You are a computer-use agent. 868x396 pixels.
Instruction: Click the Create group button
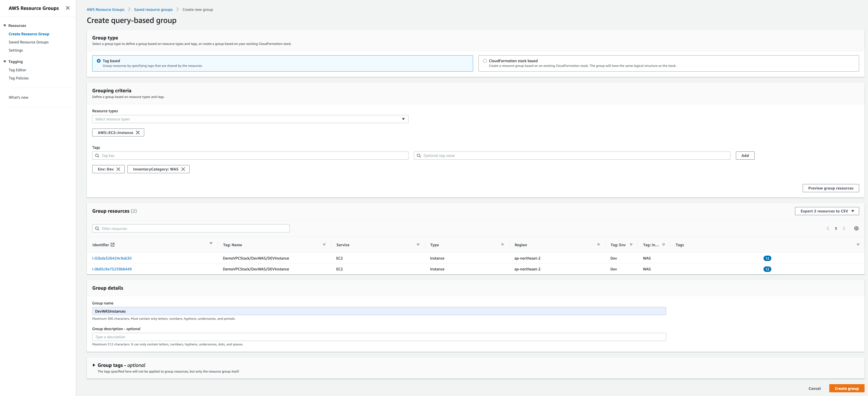coord(847,389)
